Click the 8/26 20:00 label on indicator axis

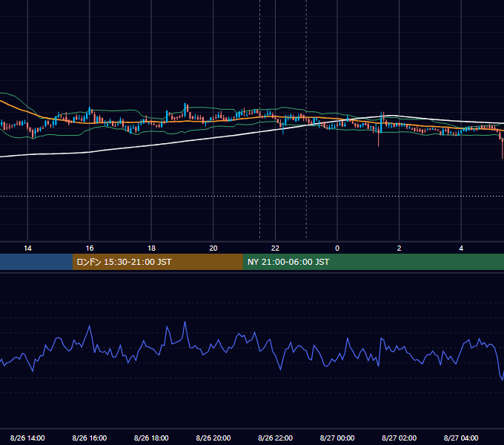[213, 438]
